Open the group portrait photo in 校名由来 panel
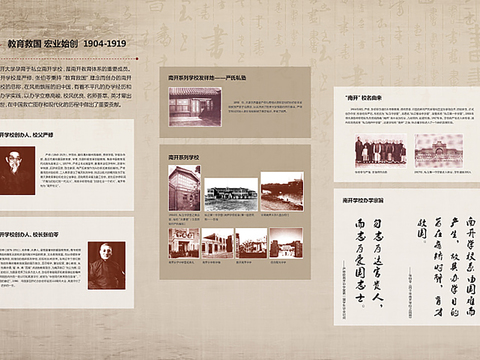Viewport: 480px width, 360px height. [381, 151]
